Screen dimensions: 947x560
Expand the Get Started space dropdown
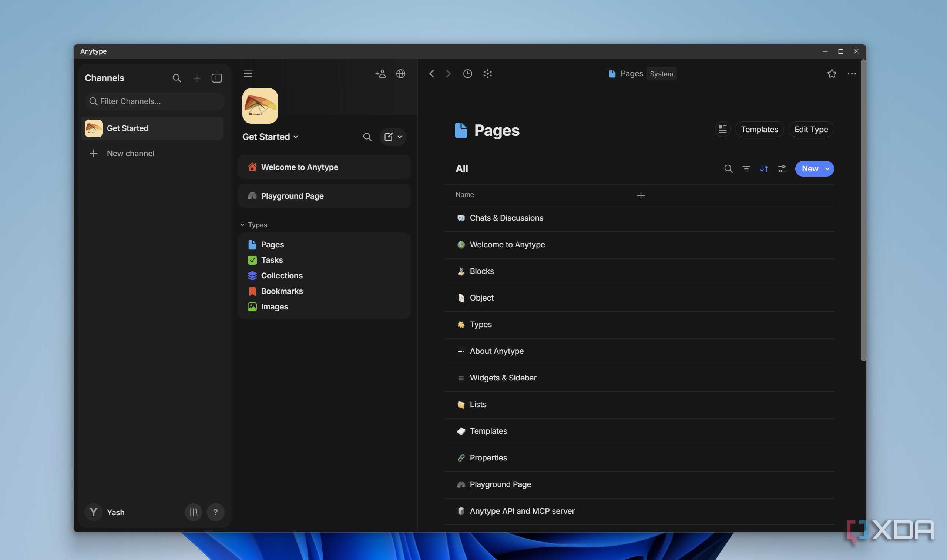click(x=270, y=137)
